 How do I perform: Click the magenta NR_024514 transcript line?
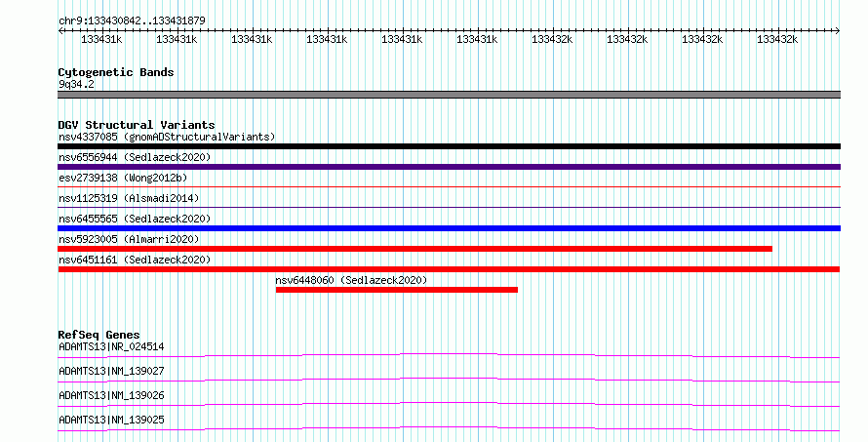click(449, 355)
